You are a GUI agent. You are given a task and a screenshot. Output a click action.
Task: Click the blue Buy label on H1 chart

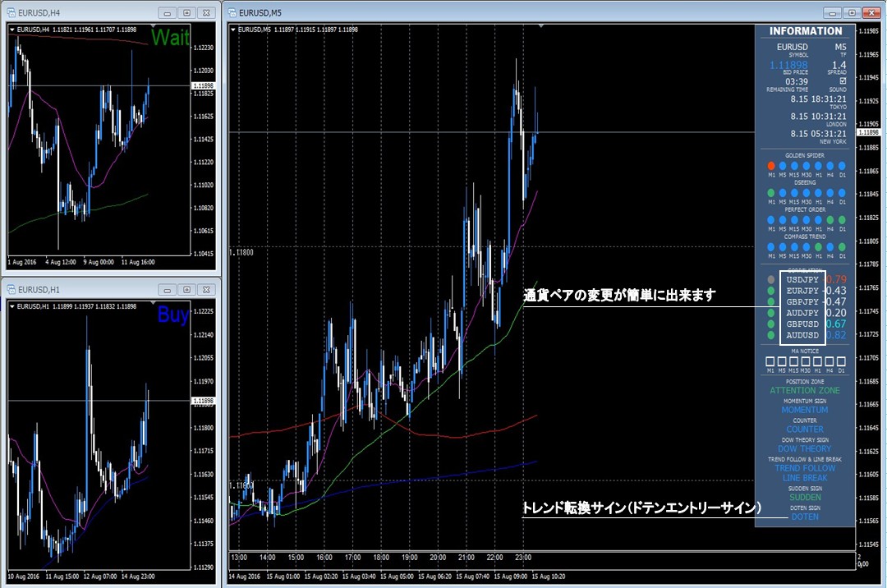[172, 315]
